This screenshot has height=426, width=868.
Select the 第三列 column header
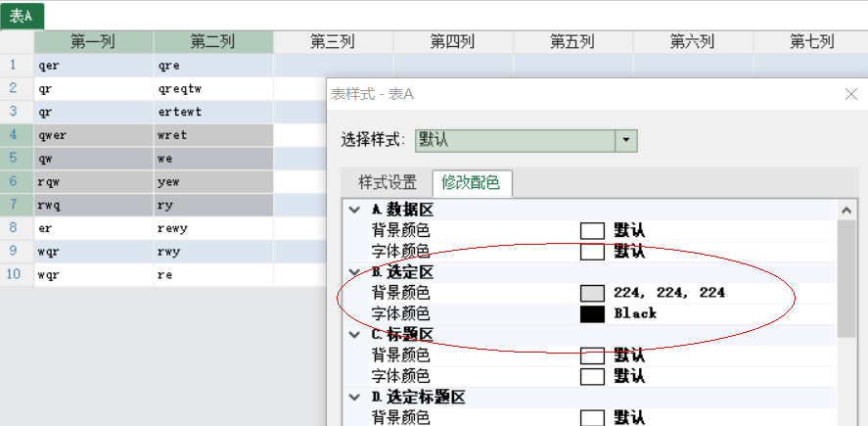(x=334, y=41)
